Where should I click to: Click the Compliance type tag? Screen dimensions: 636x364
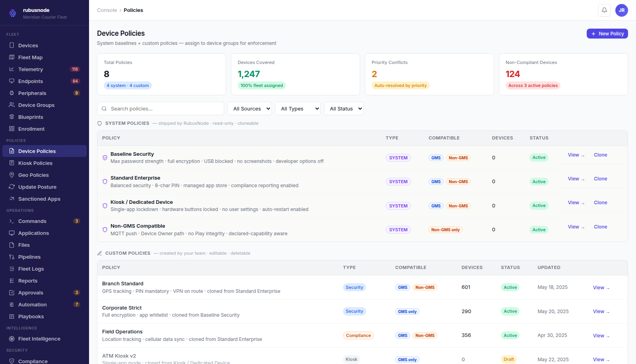tap(358, 335)
